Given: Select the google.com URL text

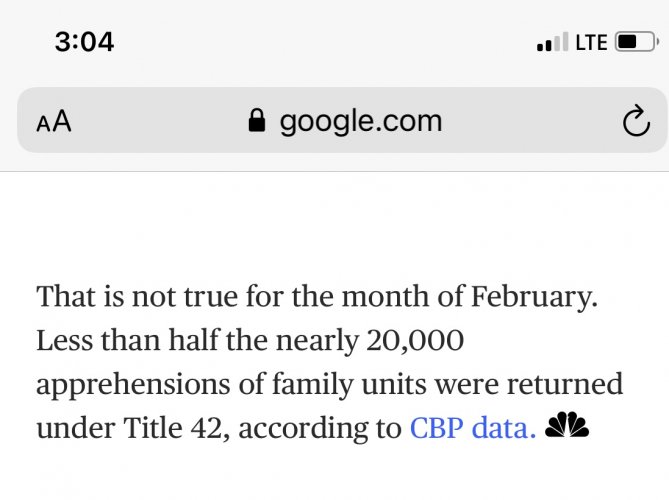Looking at the screenshot, I should (361, 122).
